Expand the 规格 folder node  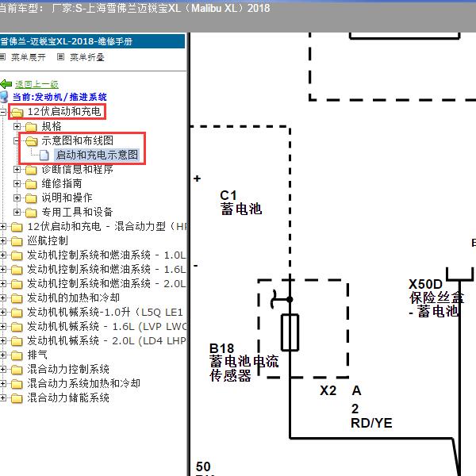tap(17, 126)
